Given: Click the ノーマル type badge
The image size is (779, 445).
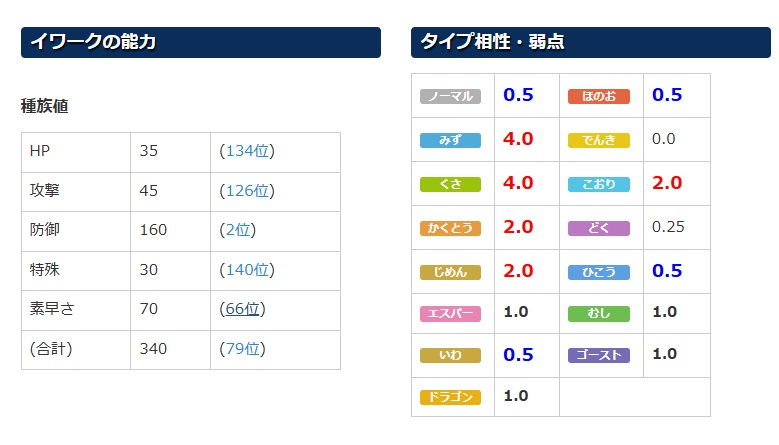Looking at the screenshot, I should click(450, 96).
